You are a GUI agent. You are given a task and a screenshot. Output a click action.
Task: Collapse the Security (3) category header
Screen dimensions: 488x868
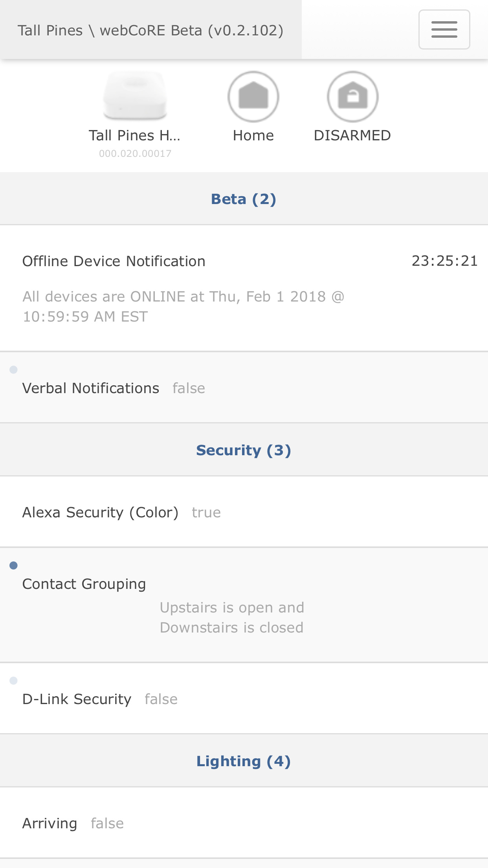point(244,450)
